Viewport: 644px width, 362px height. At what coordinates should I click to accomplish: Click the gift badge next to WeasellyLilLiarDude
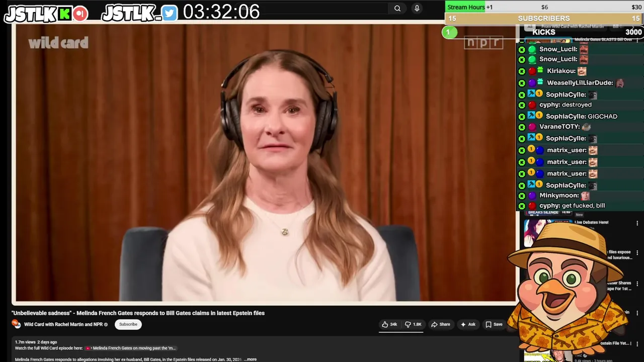click(x=540, y=81)
